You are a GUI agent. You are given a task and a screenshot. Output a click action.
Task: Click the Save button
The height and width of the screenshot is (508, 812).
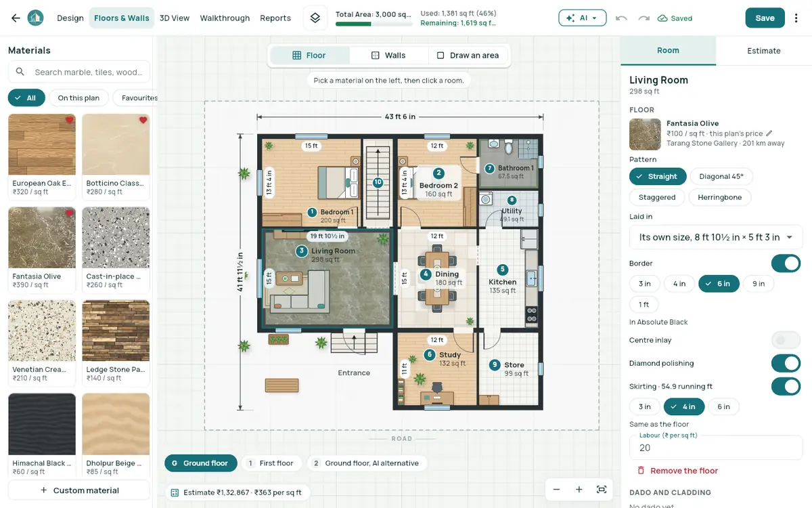(765, 18)
